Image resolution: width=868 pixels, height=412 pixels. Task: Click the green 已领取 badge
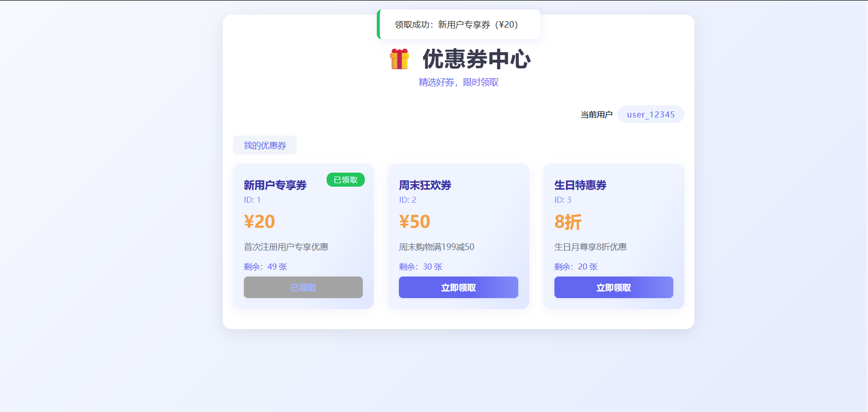346,180
